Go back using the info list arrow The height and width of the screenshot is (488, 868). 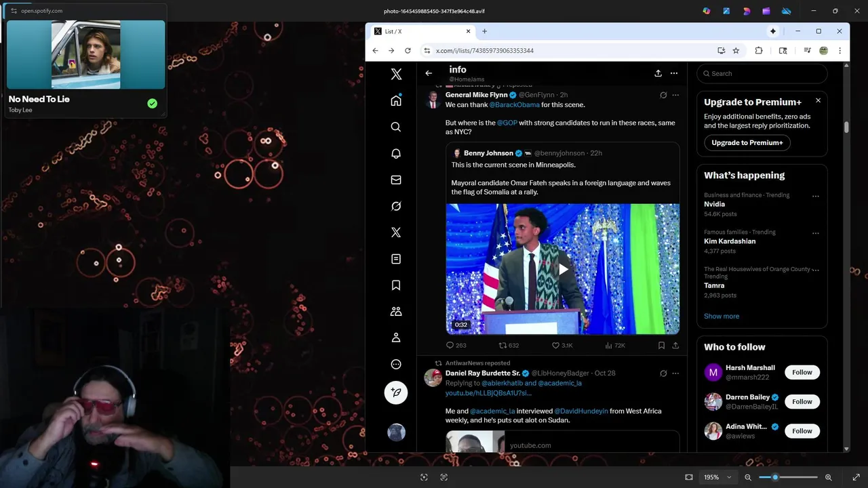point(429,73)
